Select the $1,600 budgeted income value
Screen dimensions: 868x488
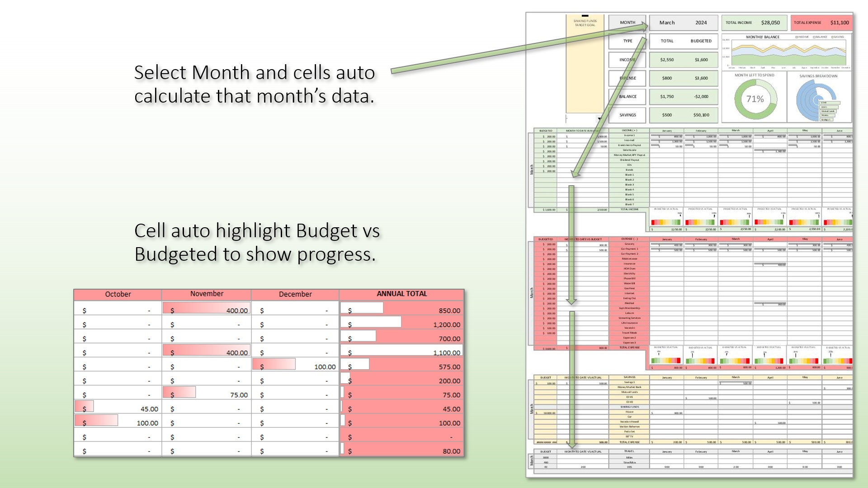click(701, 60)
